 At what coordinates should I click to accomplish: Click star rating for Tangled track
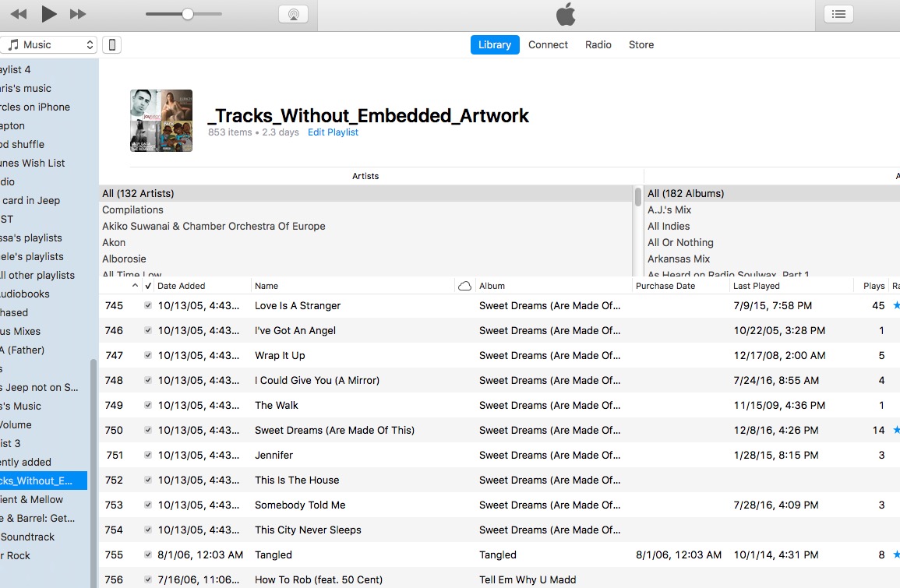[896, 555]
